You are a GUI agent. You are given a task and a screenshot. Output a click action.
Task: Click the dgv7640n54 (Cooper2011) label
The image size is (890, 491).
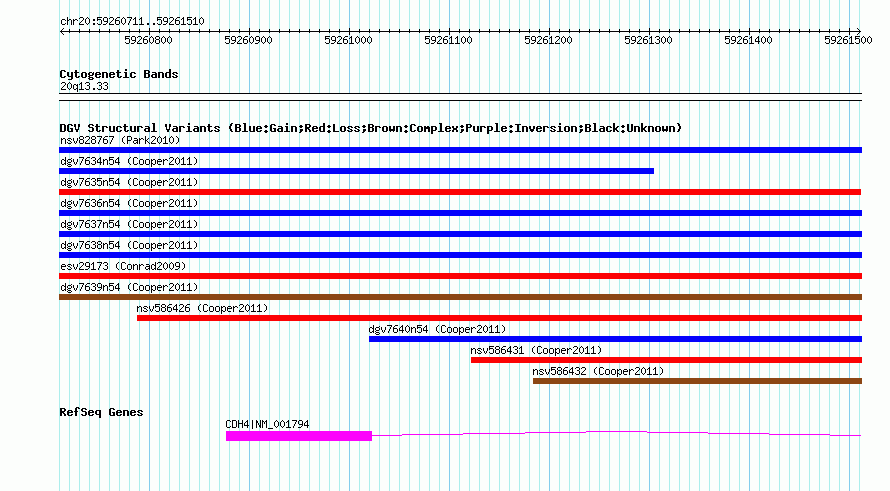437,329
